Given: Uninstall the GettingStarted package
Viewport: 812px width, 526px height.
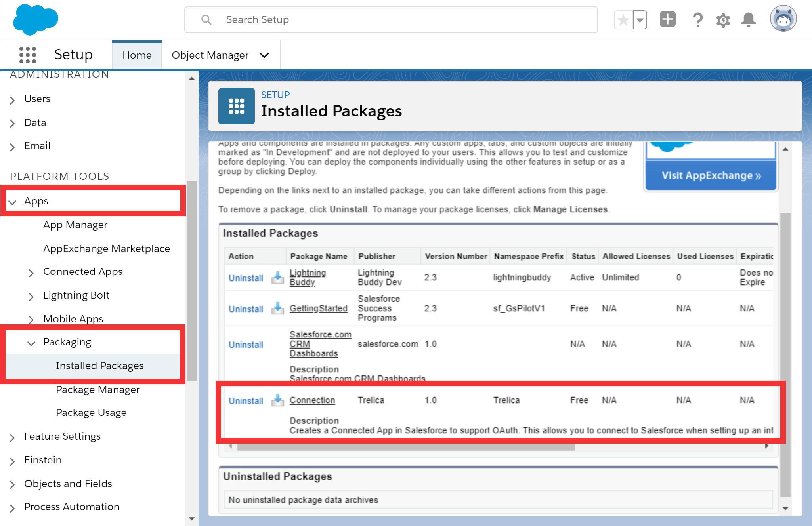Looking at the screenshot, I should [246, 309].
